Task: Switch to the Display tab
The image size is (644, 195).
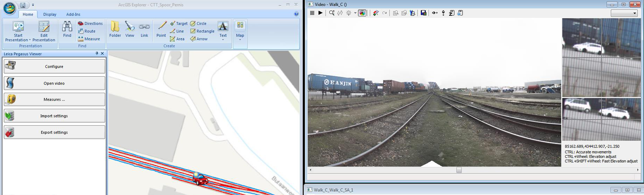Action: pos(50,14)
